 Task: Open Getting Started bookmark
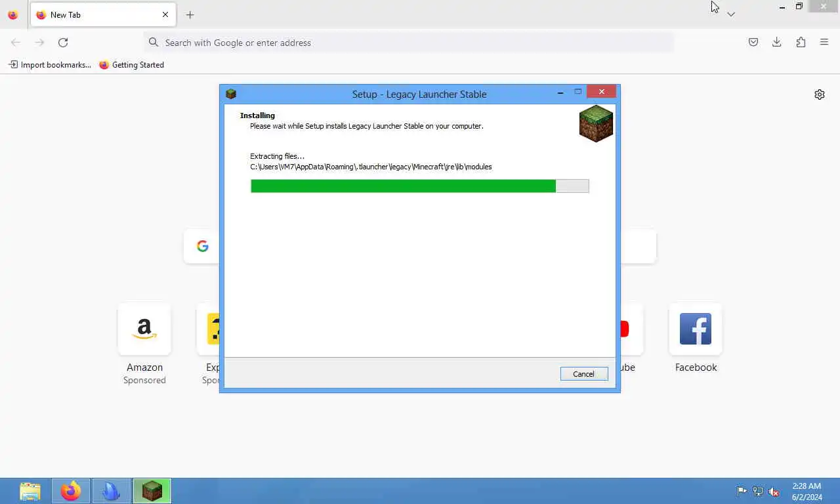131,65
